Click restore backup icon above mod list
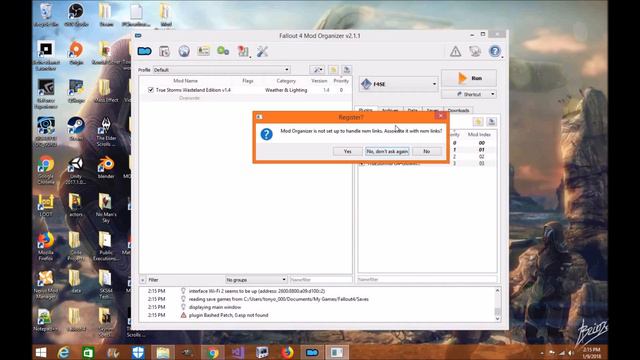Image resolution: width=640 pixels, height=360 pixels. pos(333,70)
